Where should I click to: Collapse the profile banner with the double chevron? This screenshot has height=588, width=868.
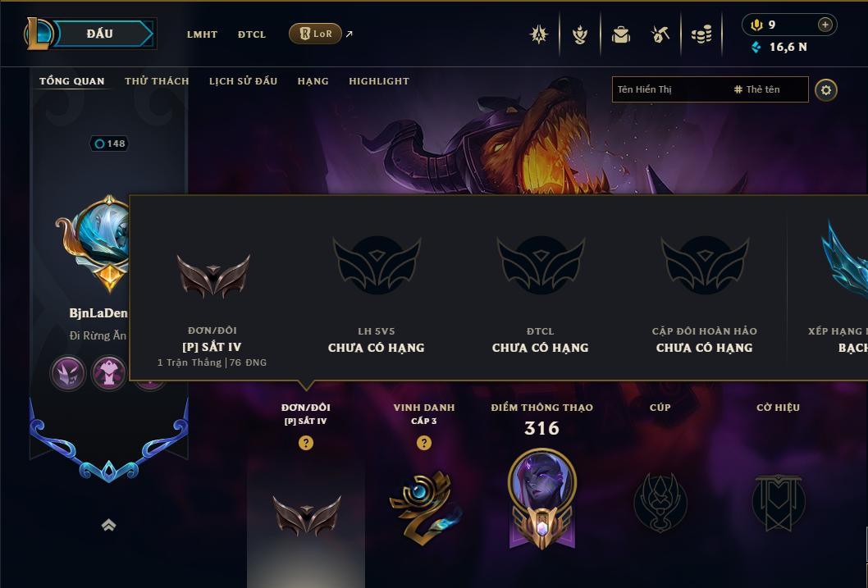click(109, 525)
